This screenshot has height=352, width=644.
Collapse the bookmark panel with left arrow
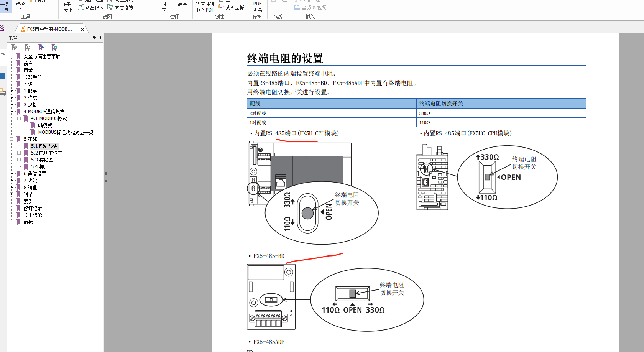point(100,38)
